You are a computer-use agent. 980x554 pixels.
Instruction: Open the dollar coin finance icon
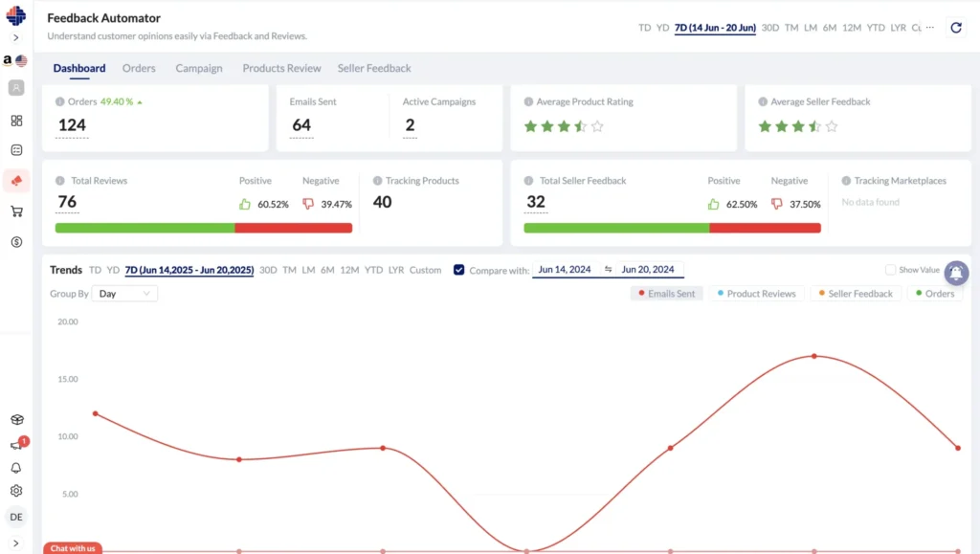pyautogui.click(x=17, y=242)
